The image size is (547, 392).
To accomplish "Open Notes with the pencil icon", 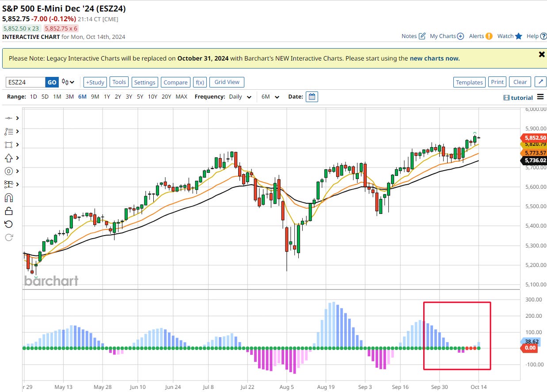I will 414,36.
